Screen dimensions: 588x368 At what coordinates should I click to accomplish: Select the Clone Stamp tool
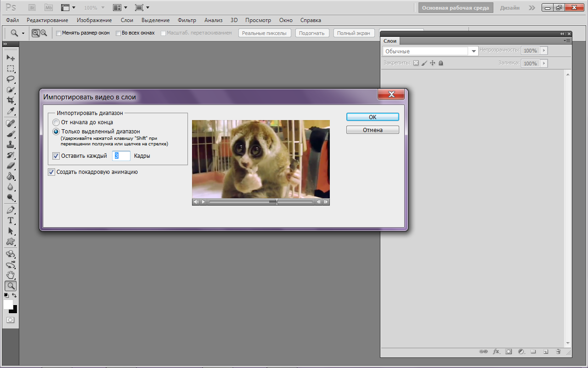11,144
